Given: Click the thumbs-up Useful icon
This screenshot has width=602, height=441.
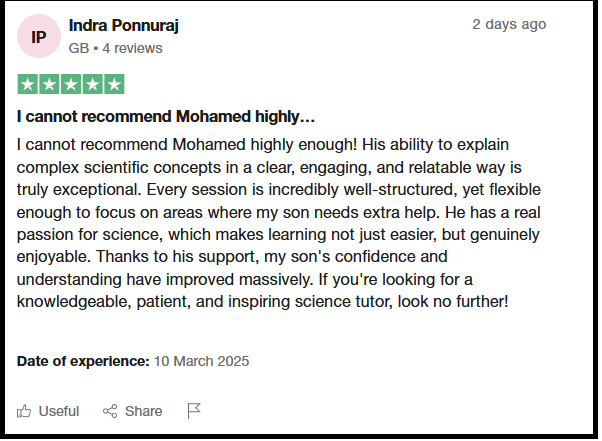Looking at the screenshot, I should (x=24, y=411).
